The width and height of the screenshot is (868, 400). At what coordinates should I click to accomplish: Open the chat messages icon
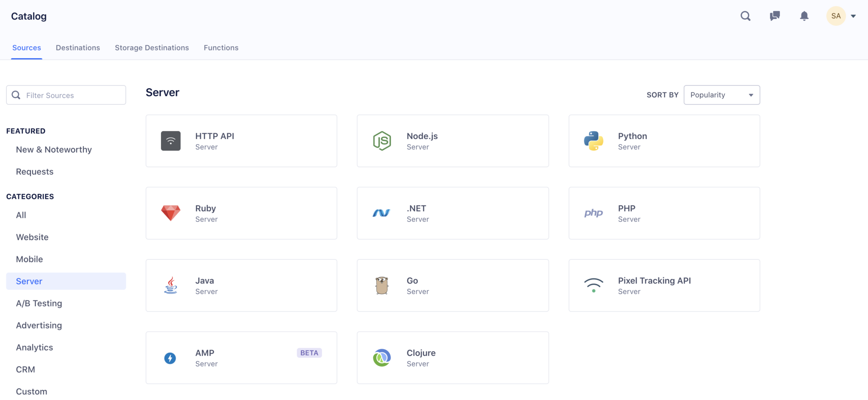click(775, 16)
